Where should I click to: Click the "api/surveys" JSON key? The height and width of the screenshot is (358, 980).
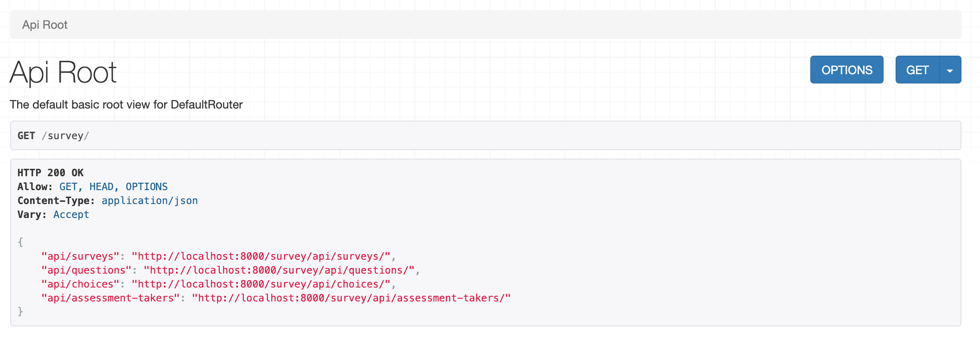pos(81,256)
